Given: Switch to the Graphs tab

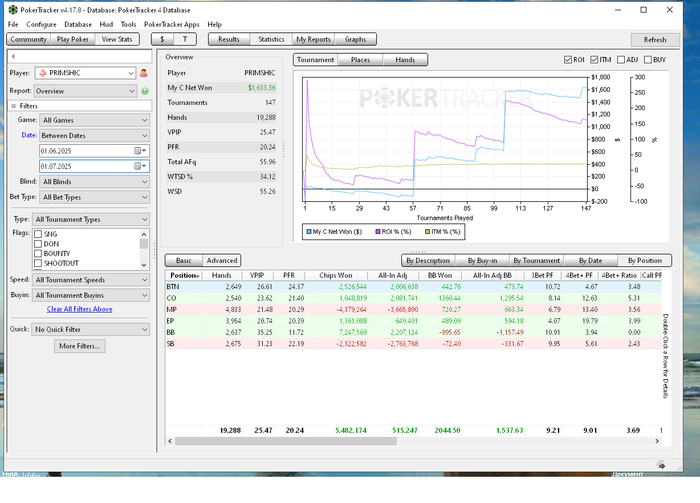Looking at the screenshot, I should point(355,39).
